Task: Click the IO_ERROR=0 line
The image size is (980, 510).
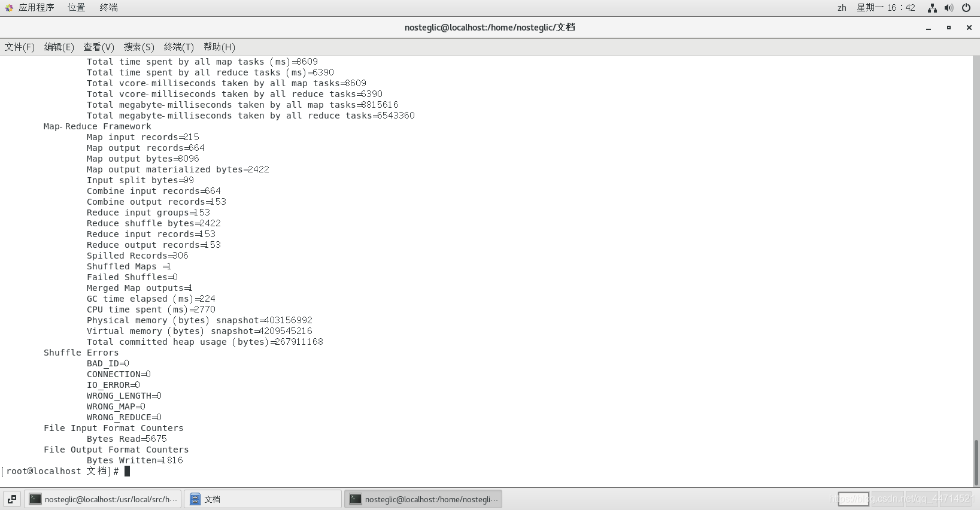Action: [113, 385]
